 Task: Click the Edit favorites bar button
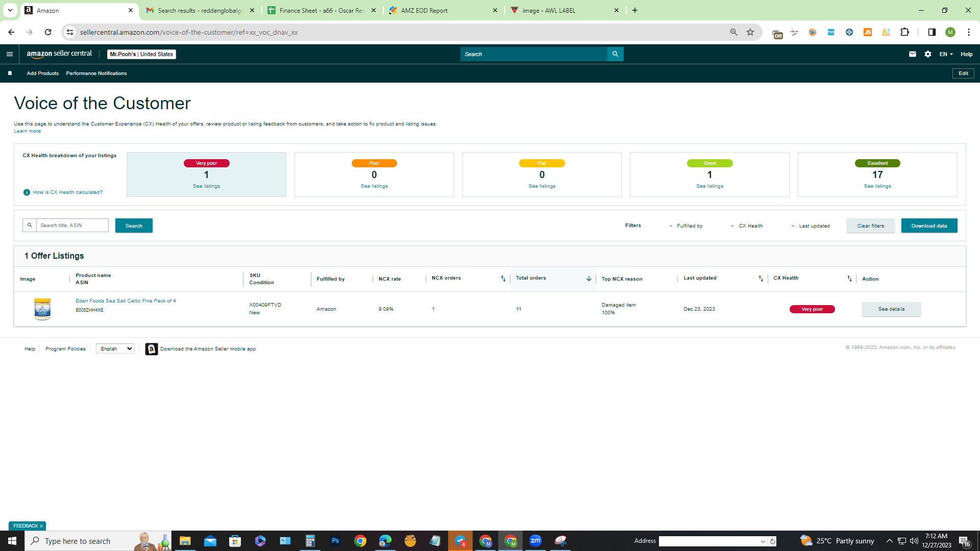click(x=963, y=73)
